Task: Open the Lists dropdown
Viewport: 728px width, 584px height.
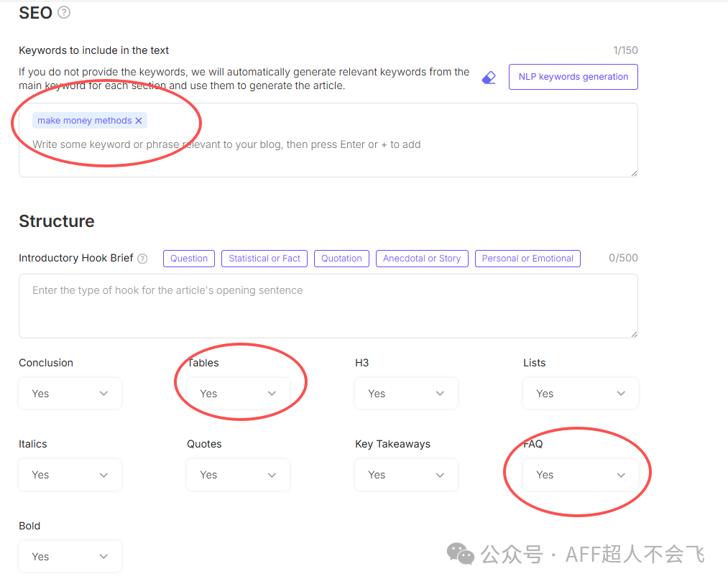Action: pos(581,394)
